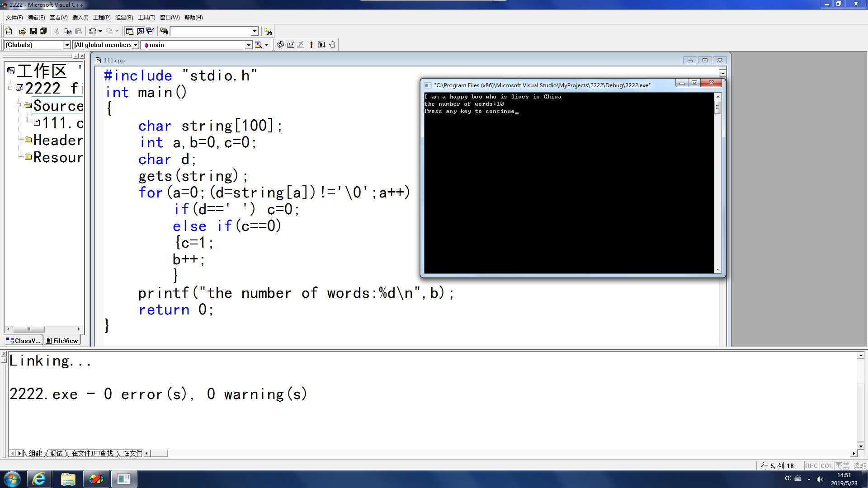Screen dimensions: 868x488
Task: Click the Stop Build icon
Action: pyautogui.click(x=301, y=45)
